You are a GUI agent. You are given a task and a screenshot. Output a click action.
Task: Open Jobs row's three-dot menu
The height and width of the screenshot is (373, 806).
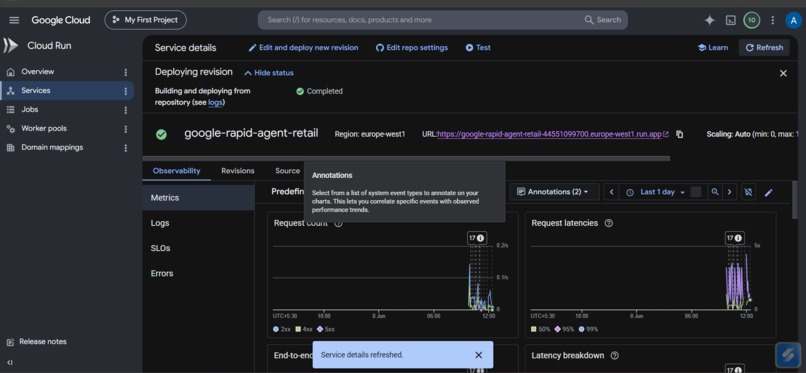point(125,110)
